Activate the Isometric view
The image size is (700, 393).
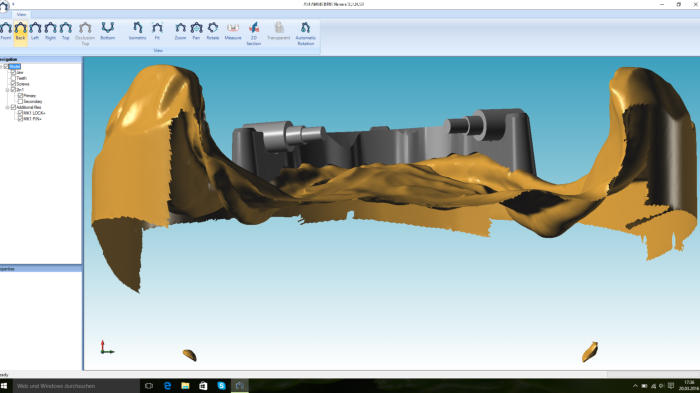pyautogui.click(x=138, y=31)
